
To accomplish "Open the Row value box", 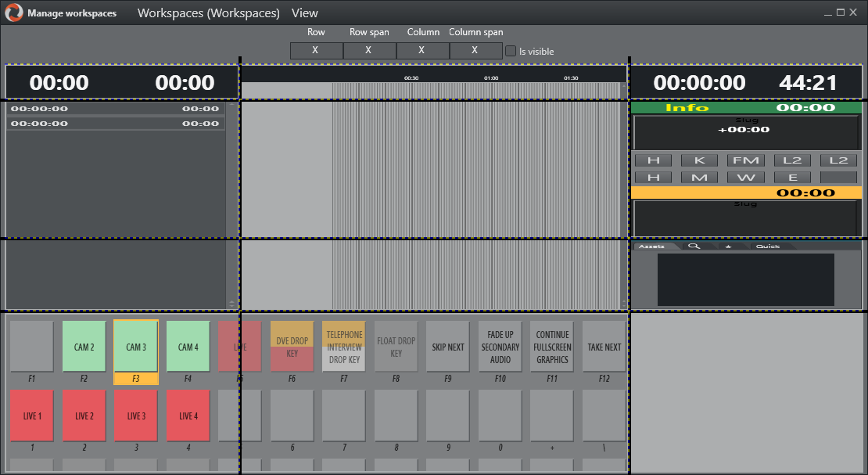I will 316,50.
